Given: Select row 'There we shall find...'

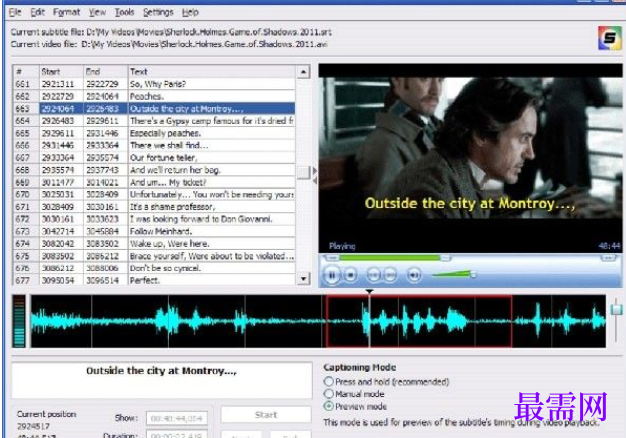Looking at the screenshot, I should [154, 145].
